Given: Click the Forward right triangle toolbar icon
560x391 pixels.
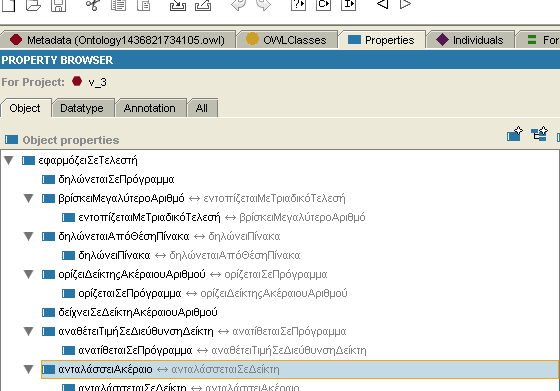Looking at the screenshot, I should [405, 4].
